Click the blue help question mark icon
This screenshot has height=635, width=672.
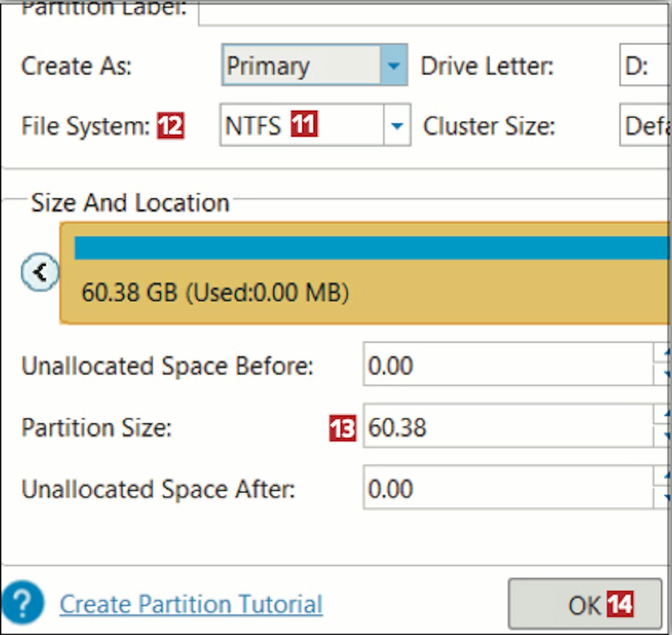[x=22, y=603]
